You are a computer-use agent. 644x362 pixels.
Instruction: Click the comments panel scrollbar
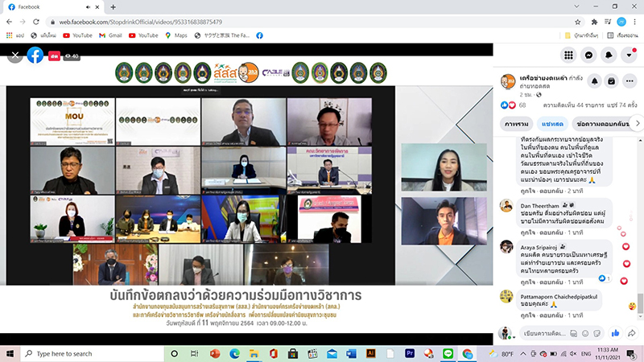click(x=640, y=303)
